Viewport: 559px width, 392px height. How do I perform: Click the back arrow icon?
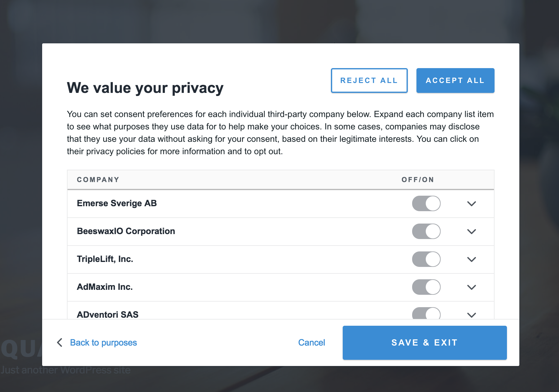pos(60,342)
